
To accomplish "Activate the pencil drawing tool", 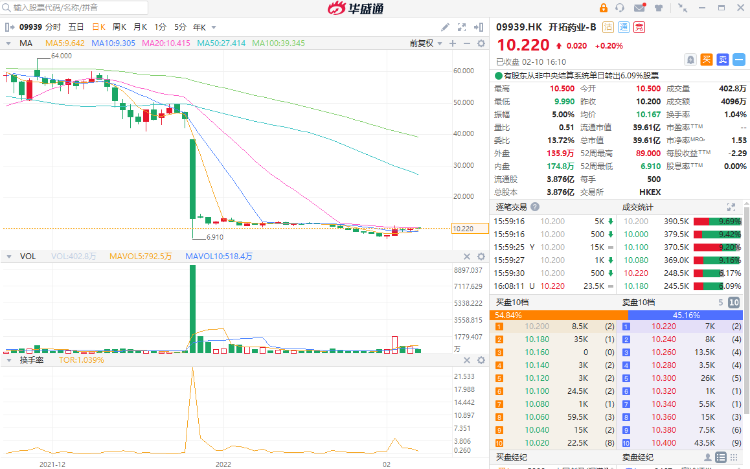I will 445,27.
